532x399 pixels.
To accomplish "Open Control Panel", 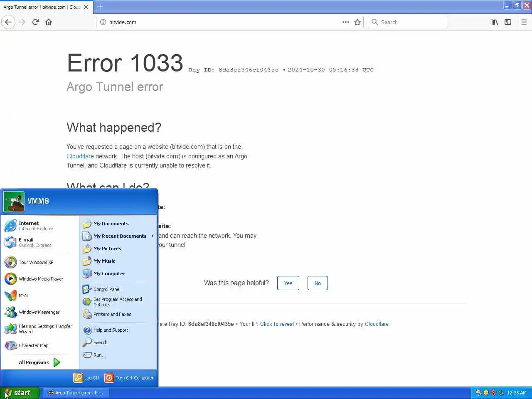I will [118, 289].
